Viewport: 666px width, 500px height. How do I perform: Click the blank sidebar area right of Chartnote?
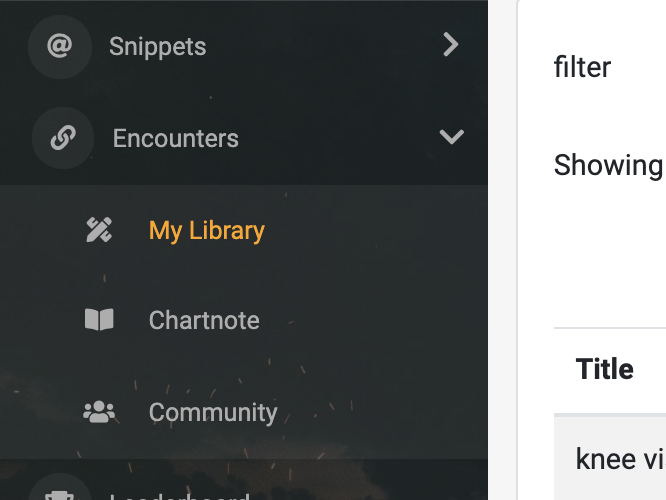click(x=374, y=320)
